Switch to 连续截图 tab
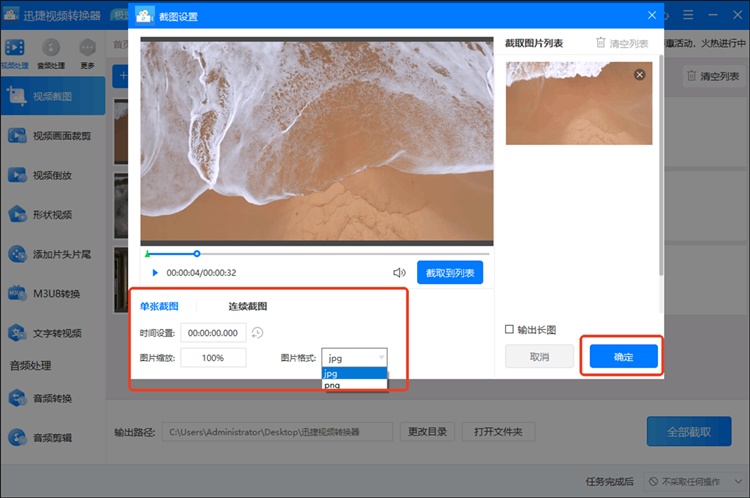Image resolution: width=750 pixels, height=498 pixels. (247, 306)
